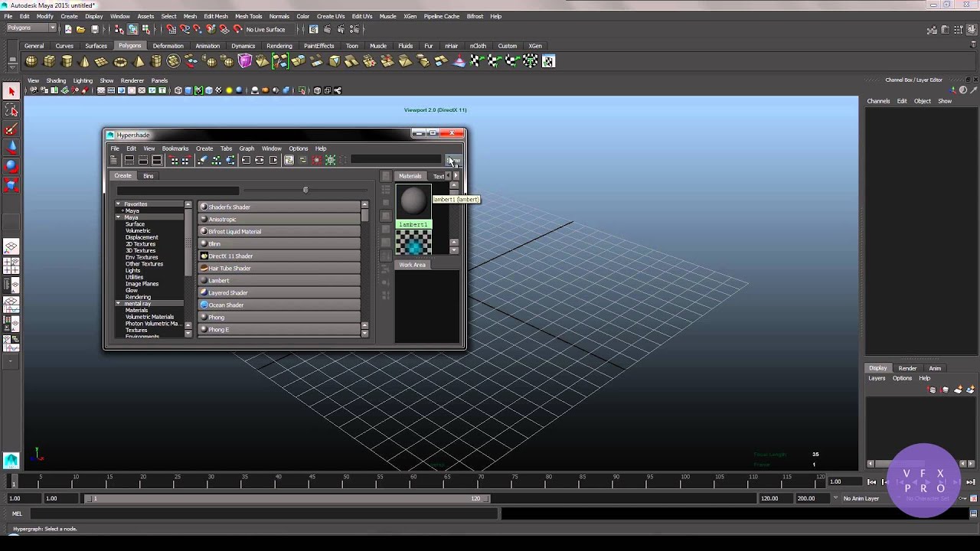Create a Lambert shader
Screen dimensions: 980x551
(279, 280)
